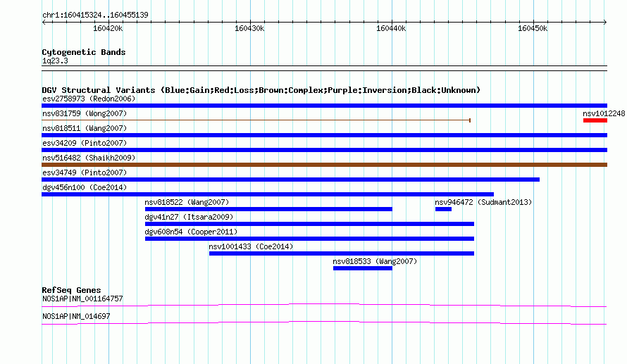Click the esv34209 (Pinto2007) blue bar

point(324,150)
